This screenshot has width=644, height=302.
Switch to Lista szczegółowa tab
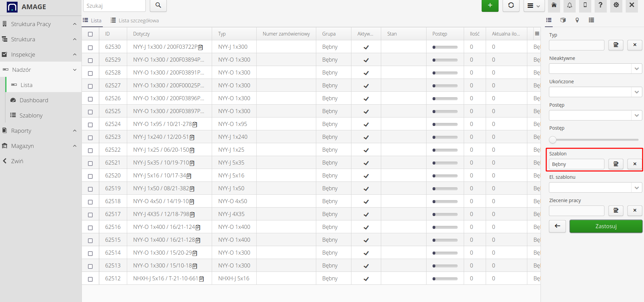click(135, 21)
